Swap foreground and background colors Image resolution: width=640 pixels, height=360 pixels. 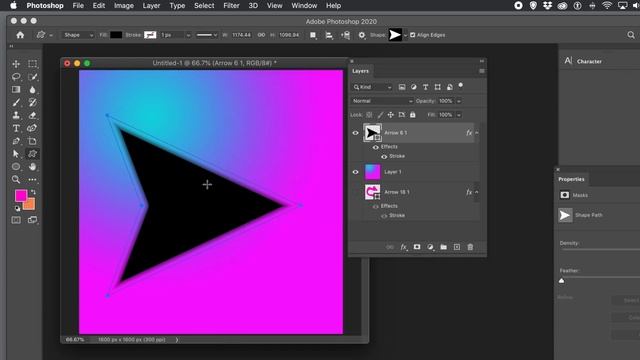tap(33, 191)
